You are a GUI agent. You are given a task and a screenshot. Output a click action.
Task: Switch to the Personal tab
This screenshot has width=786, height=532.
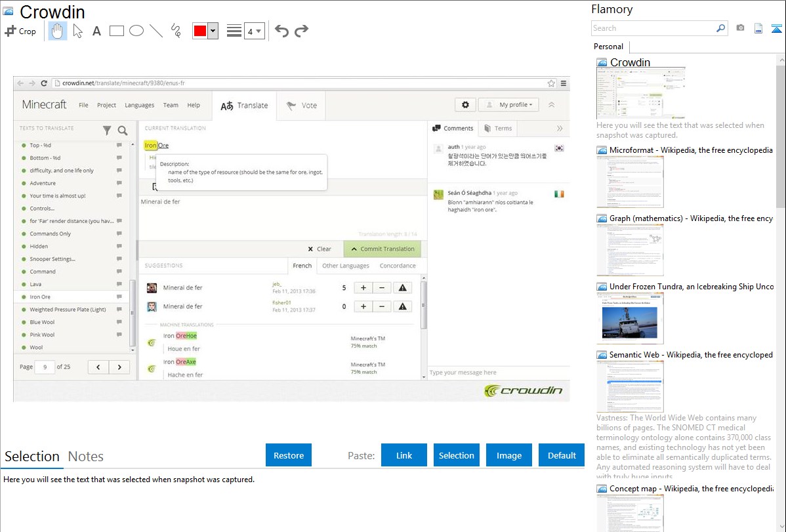pyautogui.click(x=609, y=47)
